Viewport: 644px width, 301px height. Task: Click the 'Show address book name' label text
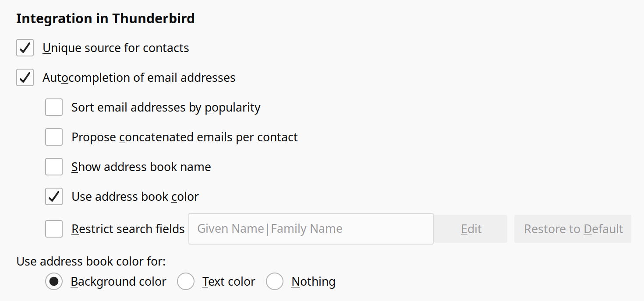141,167
